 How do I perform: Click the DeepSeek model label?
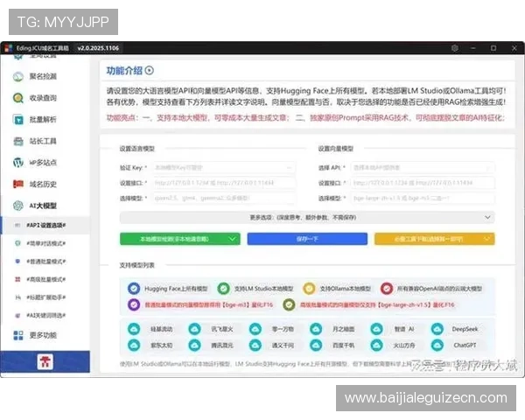pyautogui.click(x=465, y=329)
